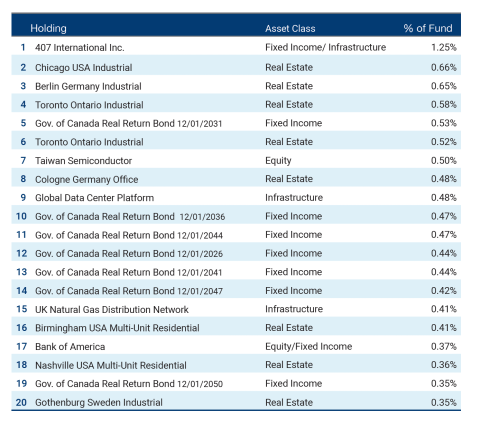Click Infrastructure for UK Natural Gas row
The width and height of the screenshot is (480, 430).
294,309
